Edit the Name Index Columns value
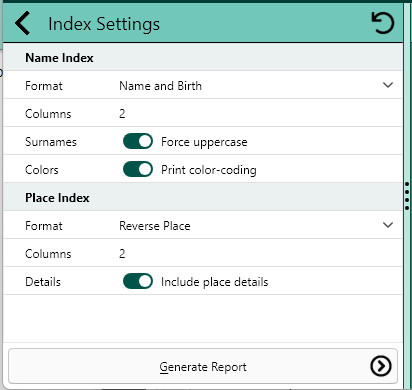 [122, 114]
